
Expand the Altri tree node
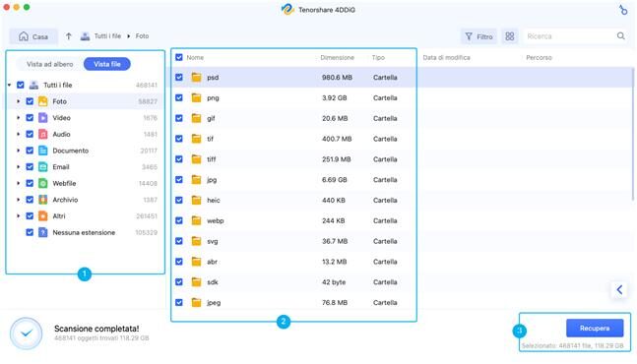pos(18,215)
